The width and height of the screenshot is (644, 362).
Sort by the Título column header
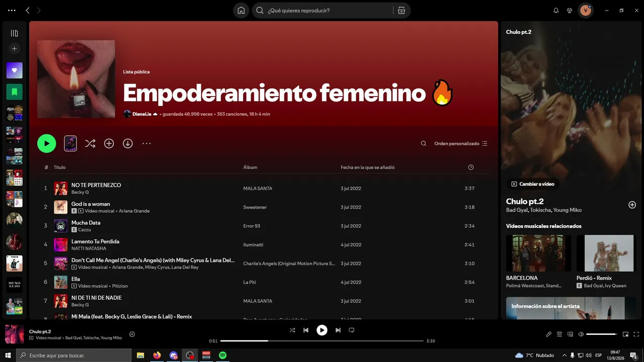[59, 167]
